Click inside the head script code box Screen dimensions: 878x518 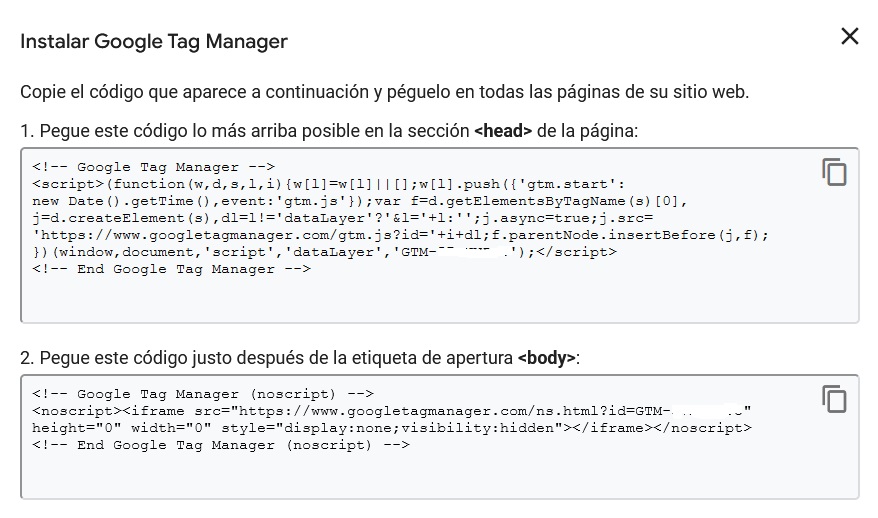click(x=440, y=235)
